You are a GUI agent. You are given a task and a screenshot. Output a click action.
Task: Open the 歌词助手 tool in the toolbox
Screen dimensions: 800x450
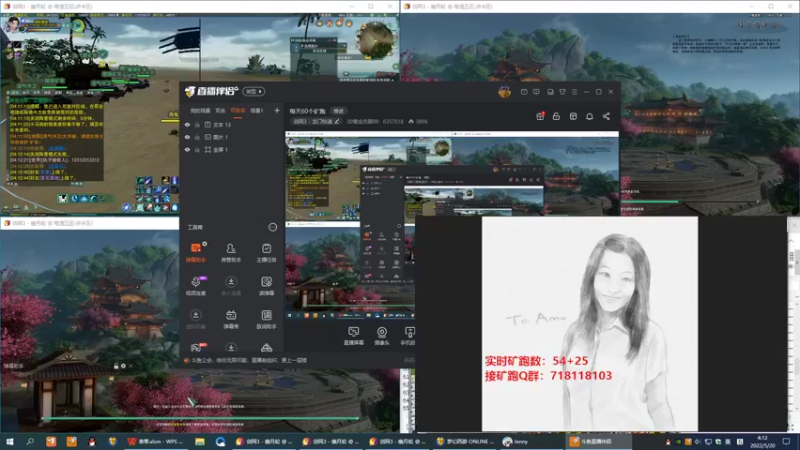tap(266, 318)
